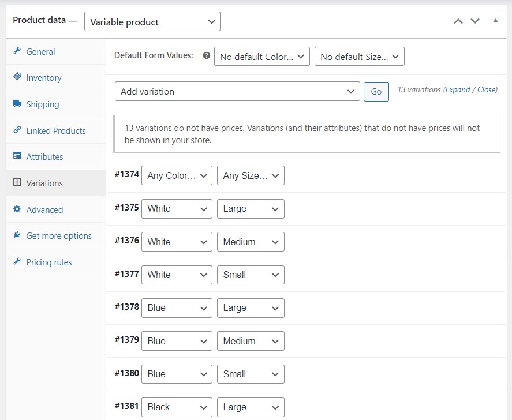This screenshot has height=420, width=512.
Task: Open Black color dropdown for #1381
Action: [177, 407]
